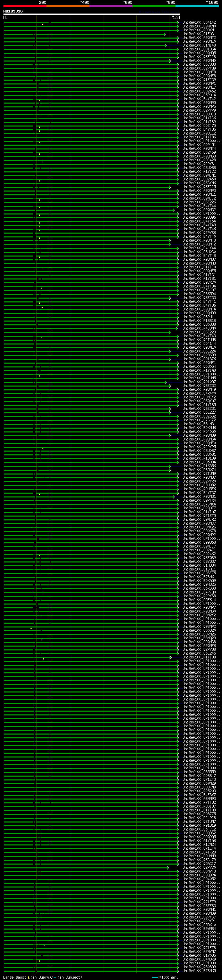Select label UniRef100_P90678
This screenshot has width=222, height=980.
point(199,531)
